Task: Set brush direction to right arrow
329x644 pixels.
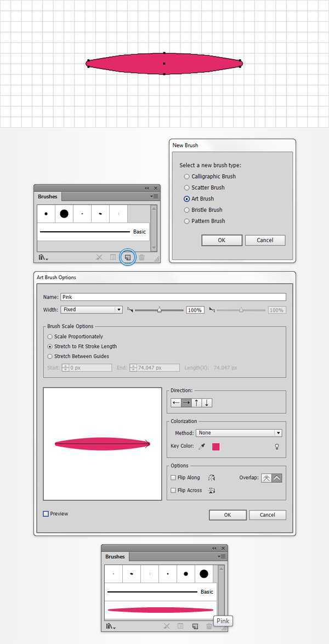Action: coord(186,403)
